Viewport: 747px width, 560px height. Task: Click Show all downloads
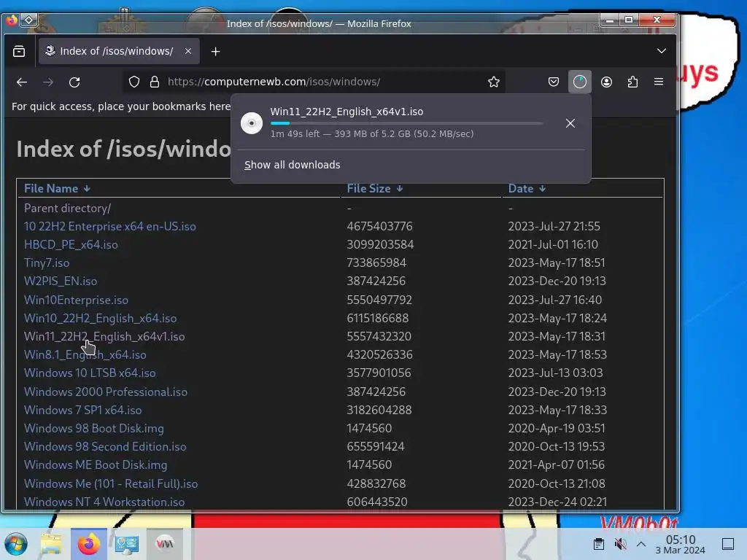292,165
